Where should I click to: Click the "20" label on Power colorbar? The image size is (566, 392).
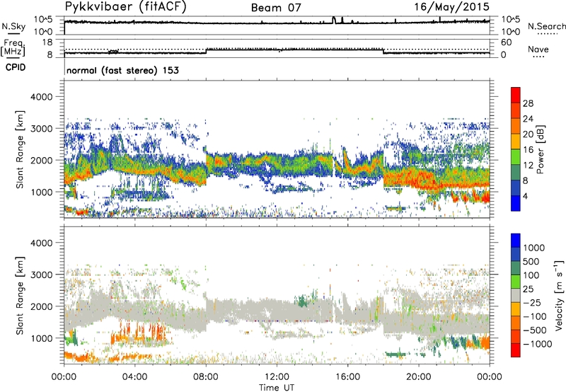coord(528,134)
